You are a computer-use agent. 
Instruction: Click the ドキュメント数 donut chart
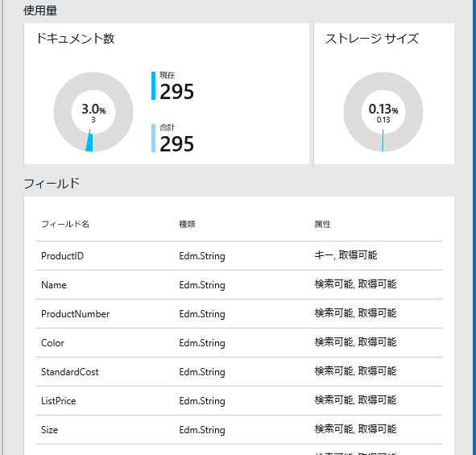pos(93,112)
